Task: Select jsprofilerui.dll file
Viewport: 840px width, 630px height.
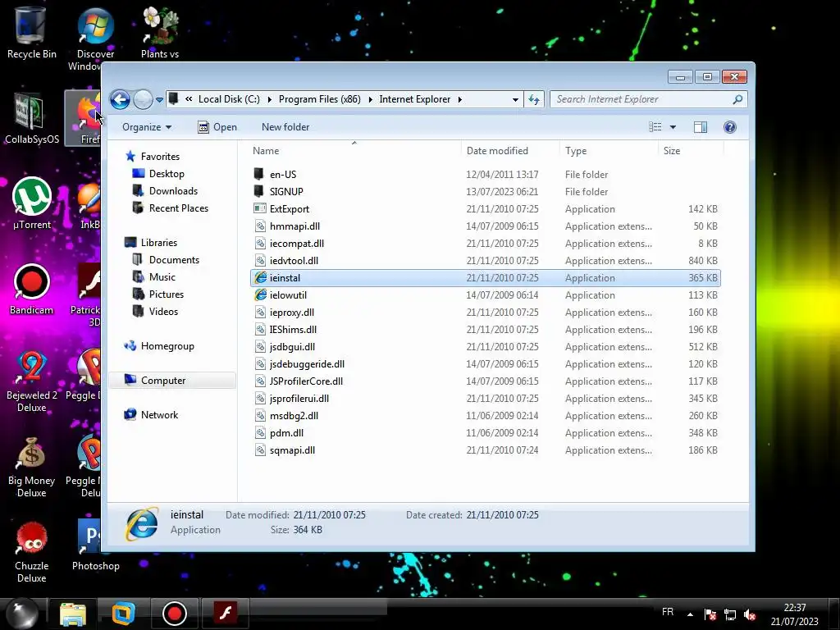Action: (486, 398)
